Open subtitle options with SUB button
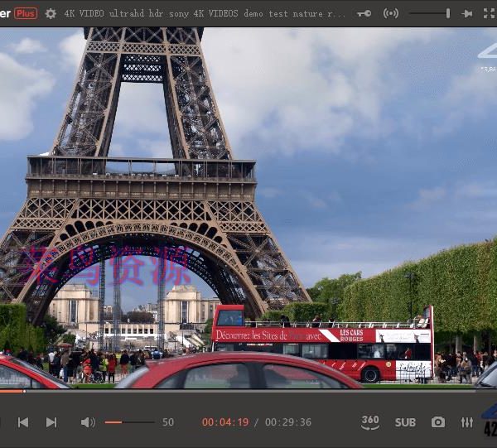Viewport: 497px width, 448px height. pos(405,422)
